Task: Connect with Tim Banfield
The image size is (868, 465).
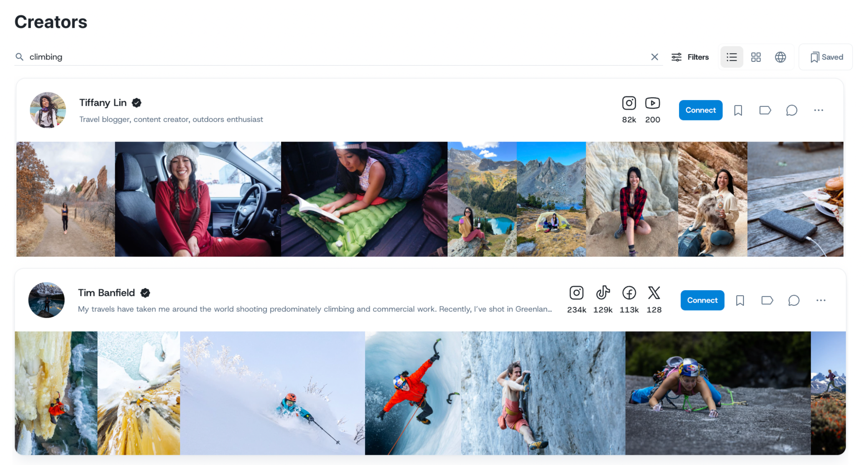Action: pos(702,300)
